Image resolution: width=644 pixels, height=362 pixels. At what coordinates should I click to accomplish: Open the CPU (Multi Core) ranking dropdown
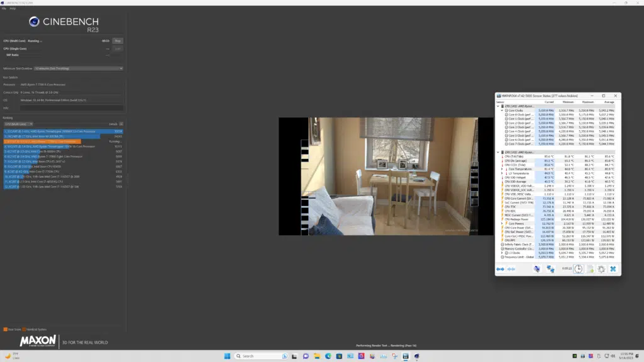[18, 124]
